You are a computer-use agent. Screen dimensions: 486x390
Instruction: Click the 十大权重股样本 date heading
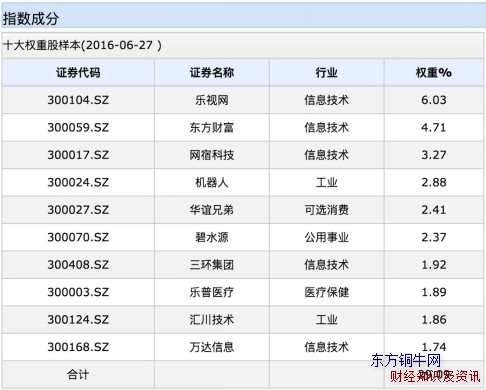coord(82,45)
